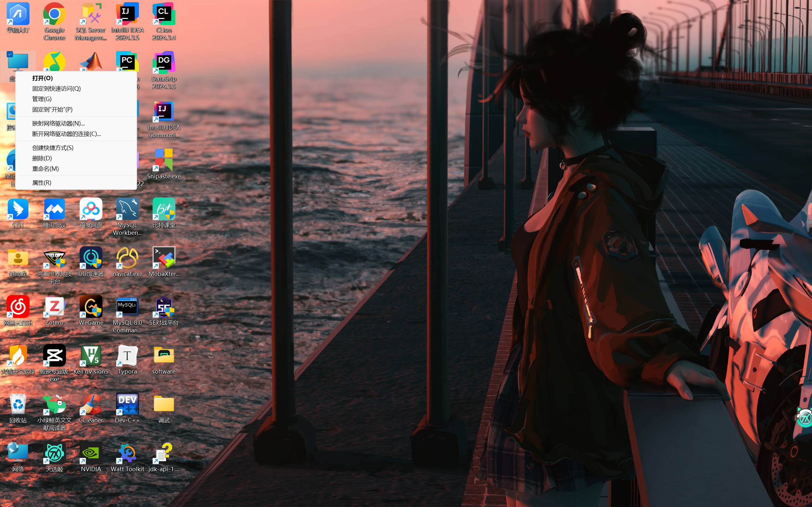
Task: Click the 回收站 recycle bin icon
Action: (x=18, y=405)
